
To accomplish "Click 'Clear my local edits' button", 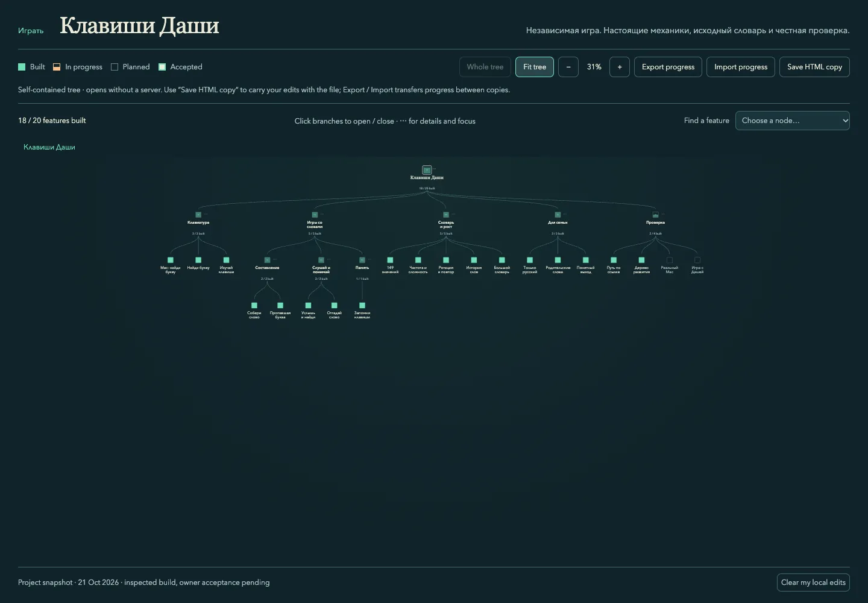I will coord(813,582).
